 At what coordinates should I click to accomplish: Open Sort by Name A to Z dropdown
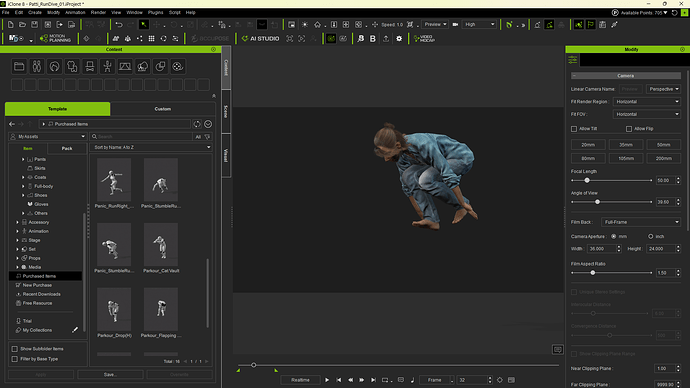[x=151, y=147]
